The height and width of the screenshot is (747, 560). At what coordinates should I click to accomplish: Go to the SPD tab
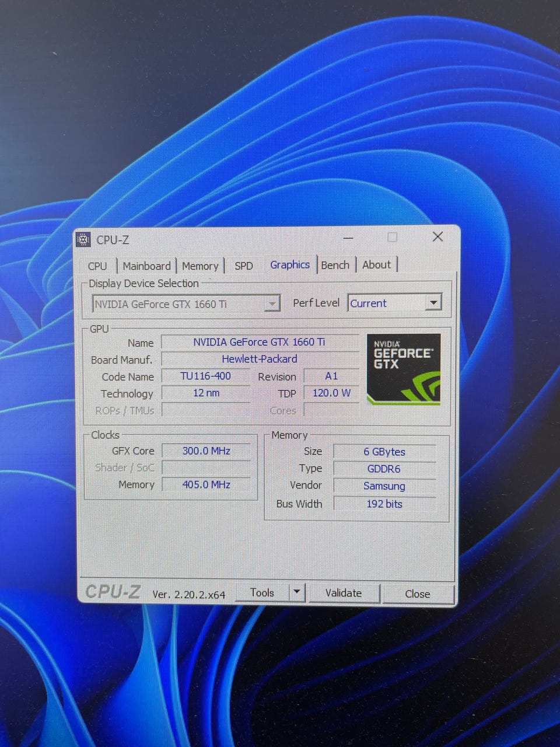coord(244,266)
